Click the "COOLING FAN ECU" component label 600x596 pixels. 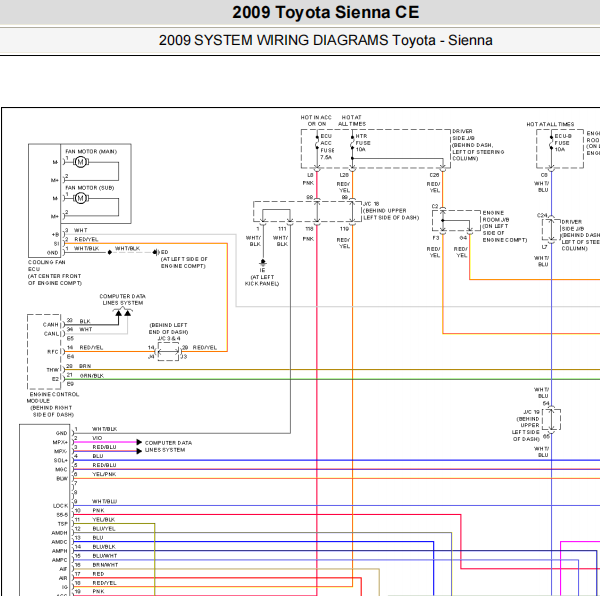click(46, 265)
